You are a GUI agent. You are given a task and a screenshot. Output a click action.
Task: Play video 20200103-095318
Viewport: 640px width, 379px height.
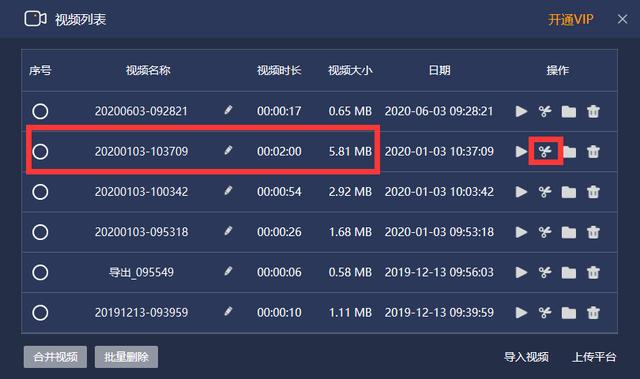point(521,232)
